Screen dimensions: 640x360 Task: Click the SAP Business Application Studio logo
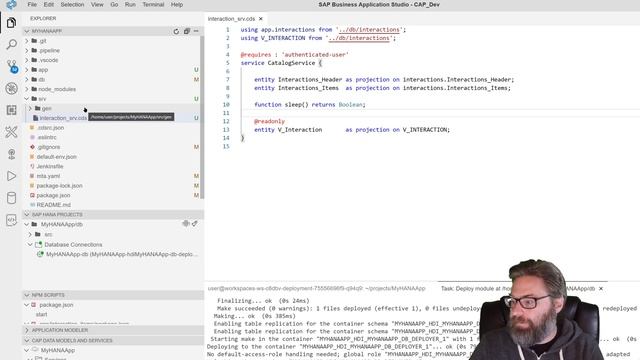[x=11, y=5]
